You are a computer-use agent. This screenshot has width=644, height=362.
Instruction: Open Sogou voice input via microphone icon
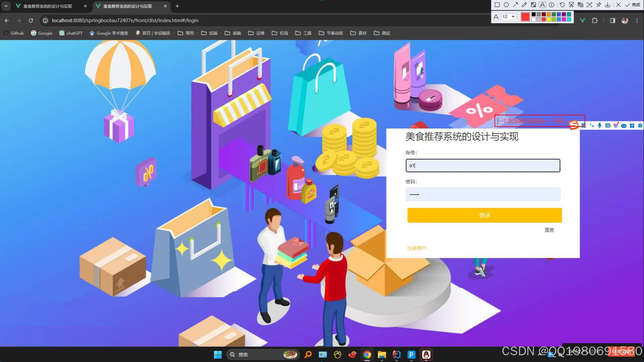tap(600, 126)
